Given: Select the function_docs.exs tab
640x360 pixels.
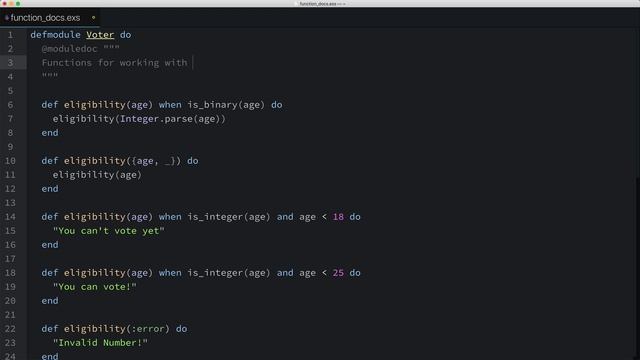Looking at the screenshot, I should tap(49, 18).
